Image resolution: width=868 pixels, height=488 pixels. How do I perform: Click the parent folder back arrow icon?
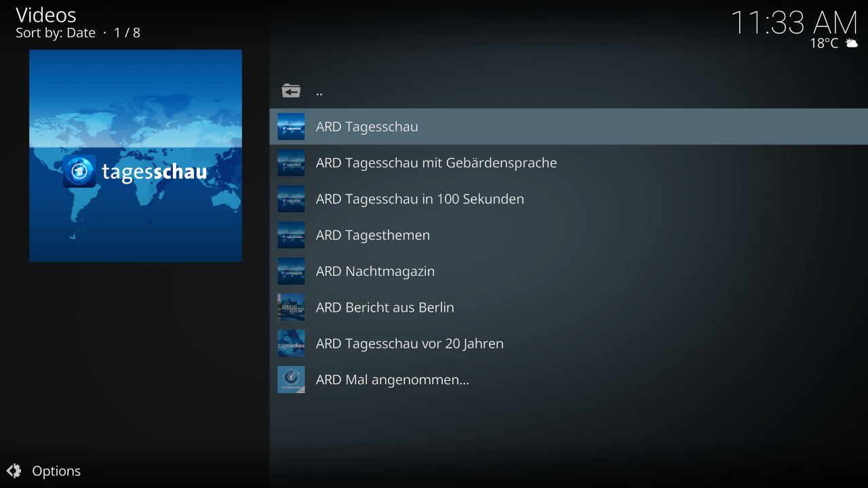[291, 91]
